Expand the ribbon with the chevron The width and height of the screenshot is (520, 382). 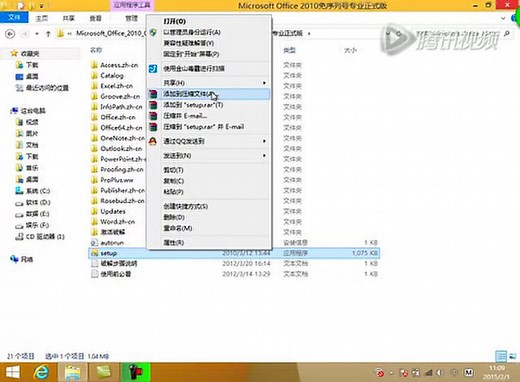coord(503,18)
